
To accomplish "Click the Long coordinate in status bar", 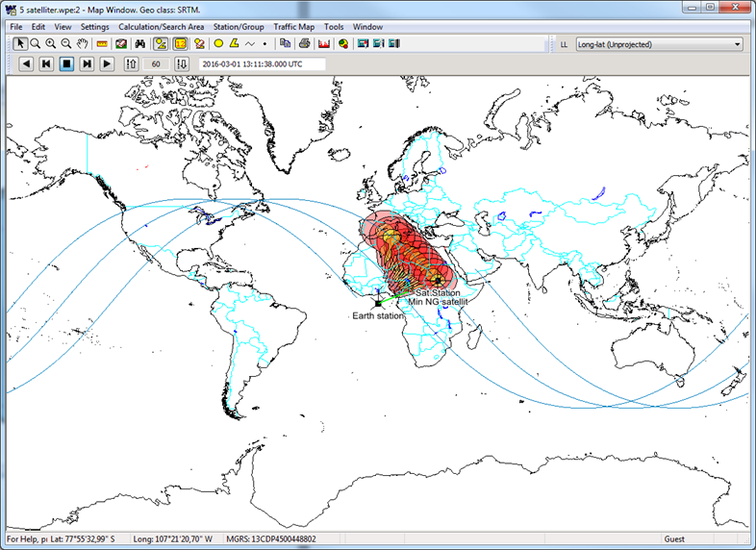I will (172, 538).
